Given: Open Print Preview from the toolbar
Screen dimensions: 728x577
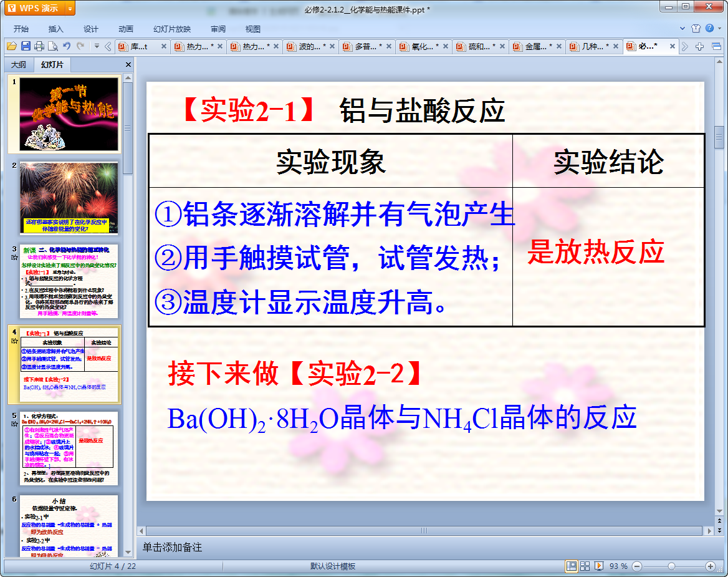Looking at the screenshot, I should pyautogui.click(x=53, y=46).
